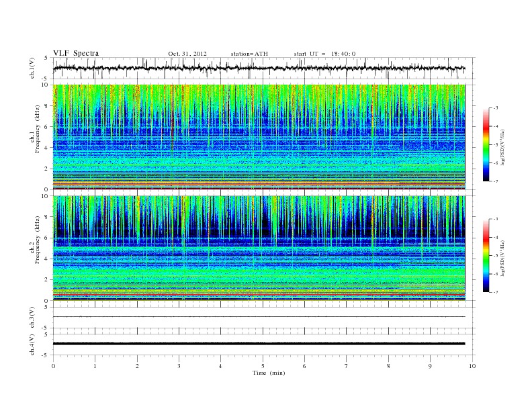Image resolution: width=532 pixels, height=411 pixels.
Task: Click the "4" kHz tick of ch.1 spectrogram
Action: click(46, 148)
